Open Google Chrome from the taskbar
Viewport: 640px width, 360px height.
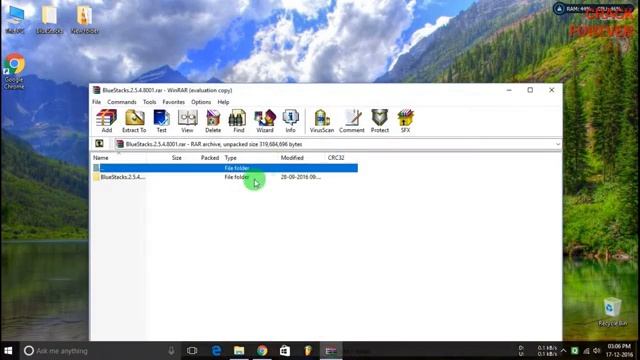pos(262,351)
